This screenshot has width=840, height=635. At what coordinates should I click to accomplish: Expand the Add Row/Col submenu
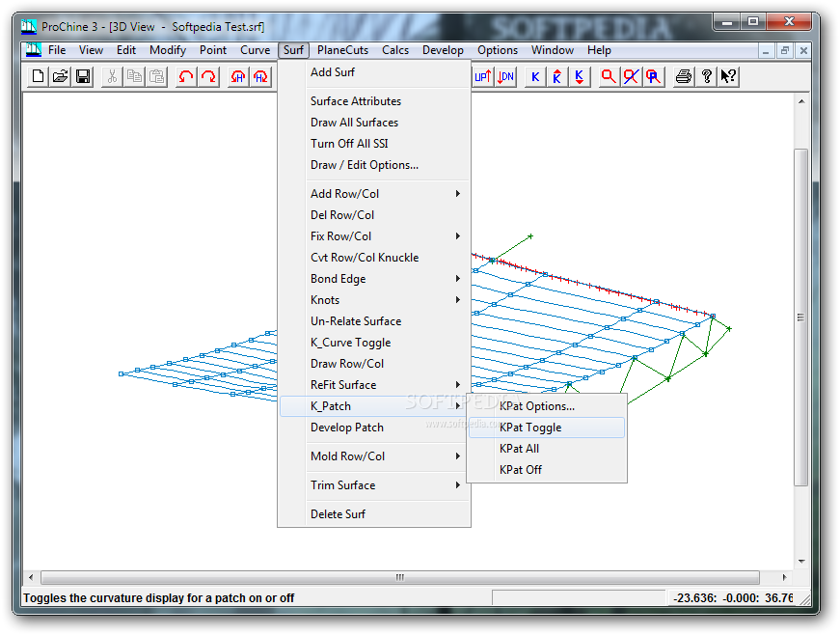(x=374, y=194)
